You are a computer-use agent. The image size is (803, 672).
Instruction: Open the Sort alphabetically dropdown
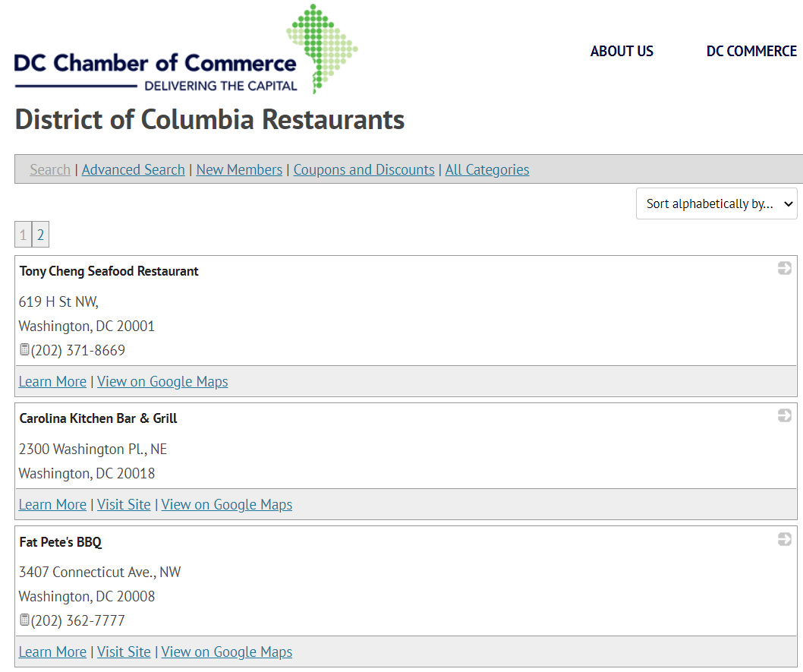[716, 203]
